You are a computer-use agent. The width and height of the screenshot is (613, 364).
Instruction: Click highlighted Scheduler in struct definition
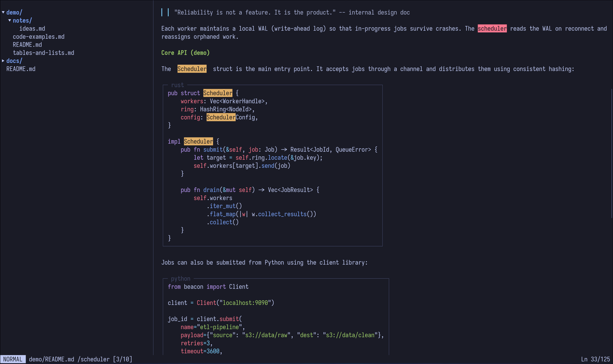click(x=218, y=93)
